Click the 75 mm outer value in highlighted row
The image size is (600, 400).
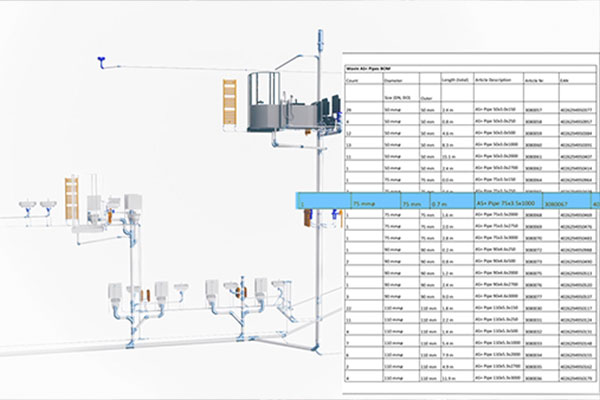pyautogui.click(x=412, y=202)
